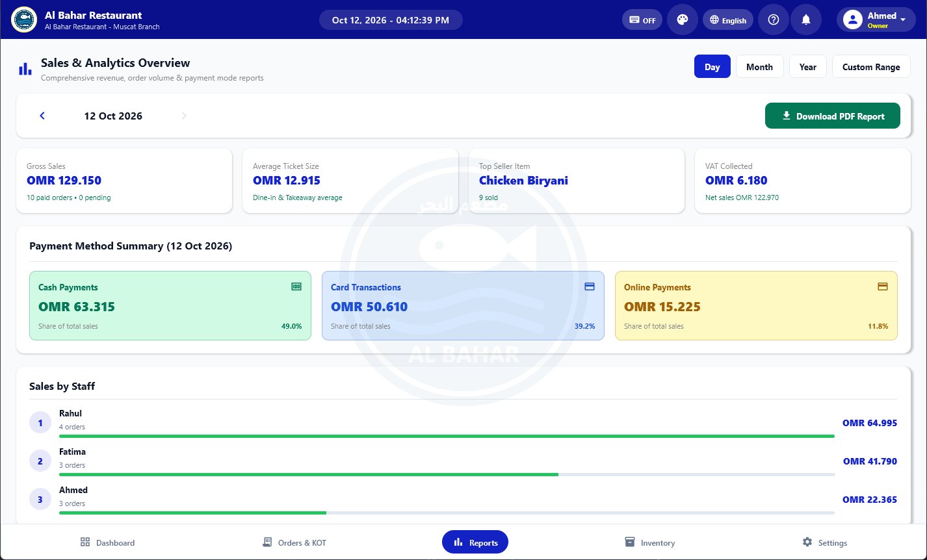Go to the next date arrow
This screenshot has height=560, width=927.
[x=184, y=116]
